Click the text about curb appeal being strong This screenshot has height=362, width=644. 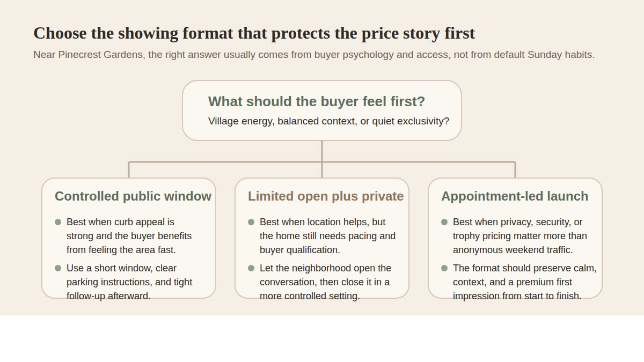point(129,236)
